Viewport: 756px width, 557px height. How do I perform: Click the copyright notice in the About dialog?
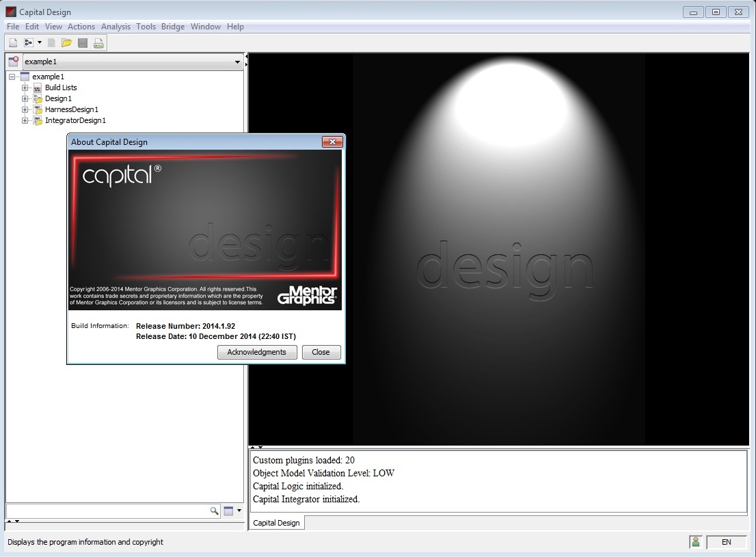coord(166,296)
